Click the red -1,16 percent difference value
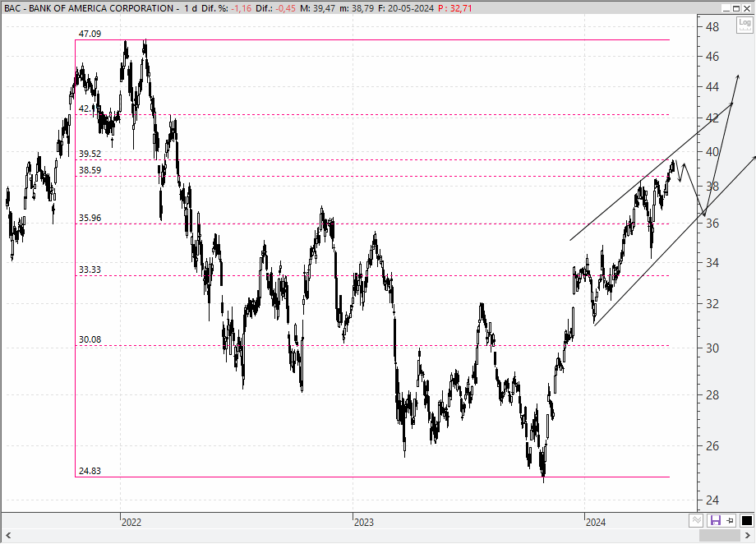Viewport: 756px width, 544px height. (240, 8)
